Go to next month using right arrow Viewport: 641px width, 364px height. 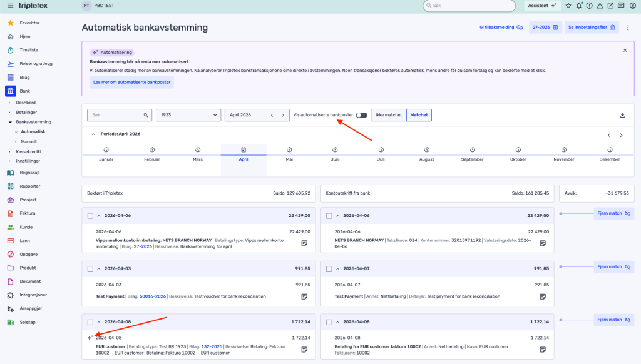pyautogui.click(x=282, y=115)
